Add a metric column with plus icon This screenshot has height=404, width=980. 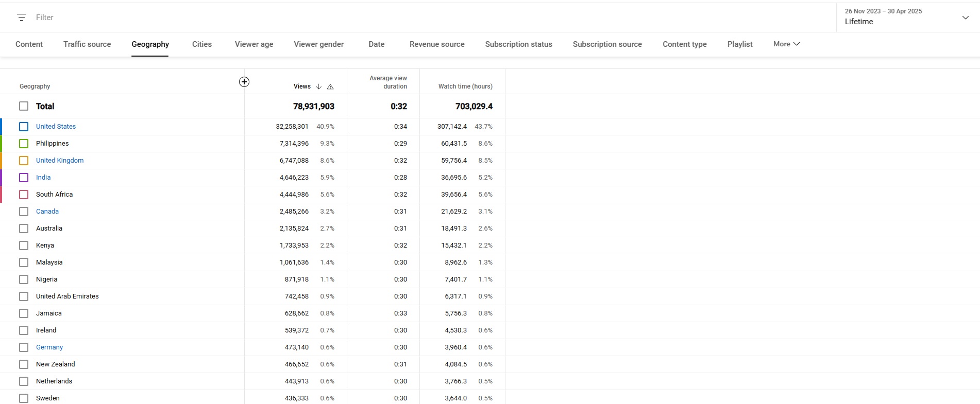(x=244, y=82)
